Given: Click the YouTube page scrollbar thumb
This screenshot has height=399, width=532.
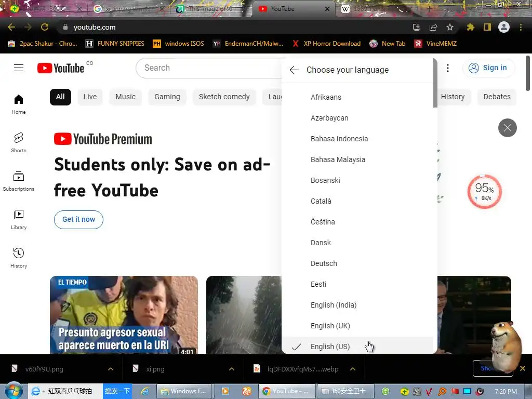Looking at the screenshot, I should [x=528, y=73].
